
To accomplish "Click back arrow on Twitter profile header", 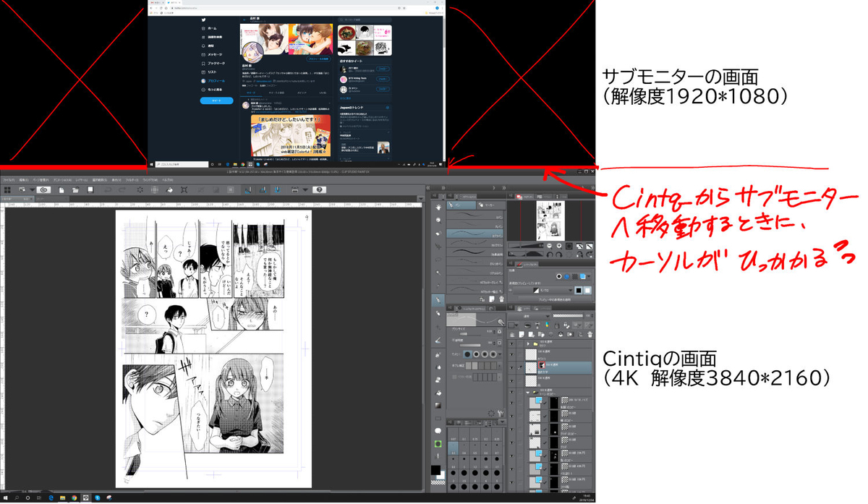I will coord(244,20).
